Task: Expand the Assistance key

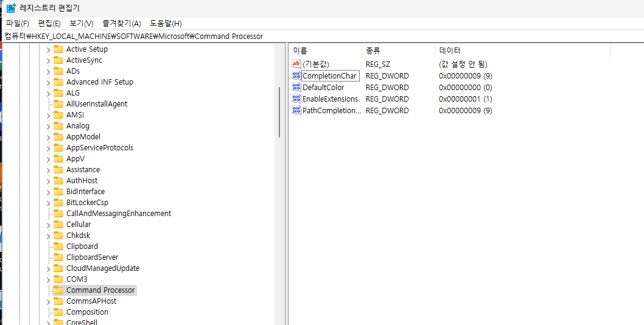Action: 48,170
